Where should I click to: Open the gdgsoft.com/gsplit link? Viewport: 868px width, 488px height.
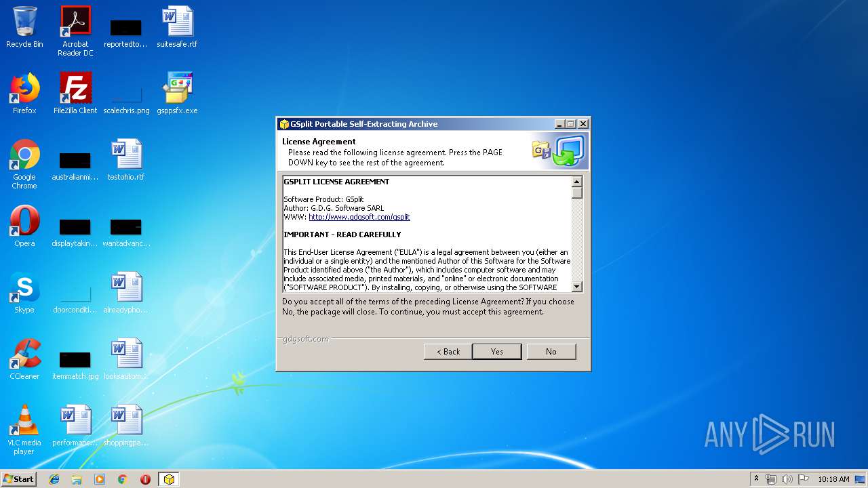(x=359, y=217)
